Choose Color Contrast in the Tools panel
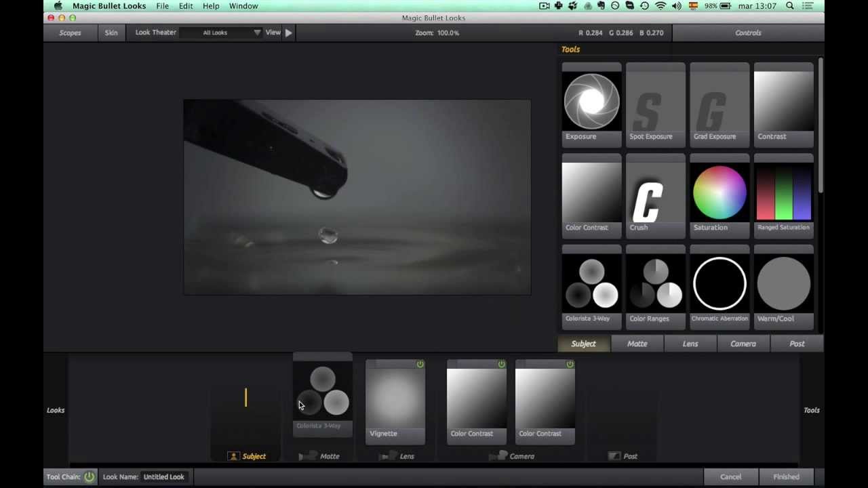 (x=591, y=196)
